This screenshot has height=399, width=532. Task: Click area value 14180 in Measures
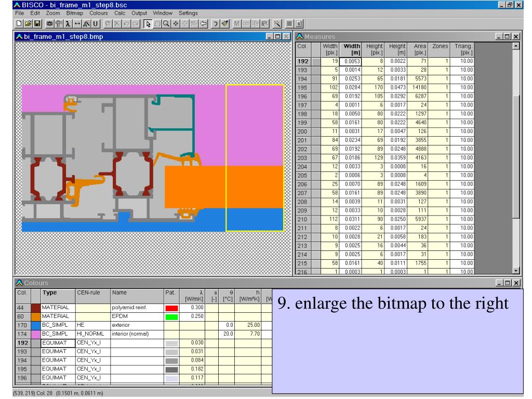tap(417, 88)
